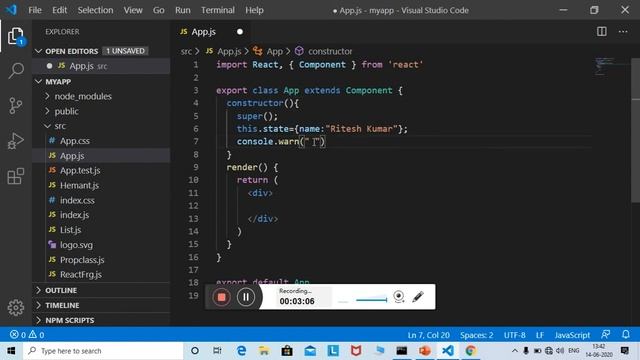This screenshot has height=360, width=640.
Task: Switch to Visual Studio Code taskbar icon
Action: tap(448, 351)
